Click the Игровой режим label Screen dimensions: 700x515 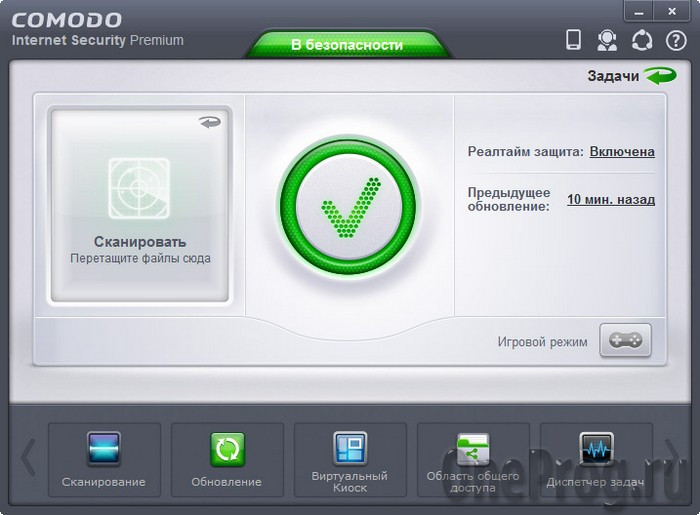point(542,342)
